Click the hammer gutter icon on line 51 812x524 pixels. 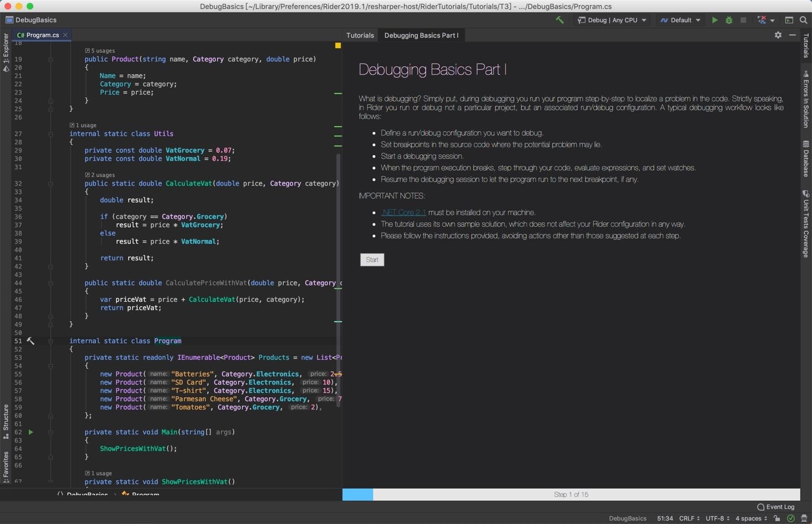[x=30, y=341]
